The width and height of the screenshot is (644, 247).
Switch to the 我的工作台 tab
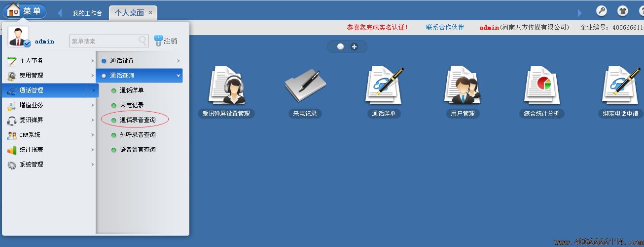point(87,13)
